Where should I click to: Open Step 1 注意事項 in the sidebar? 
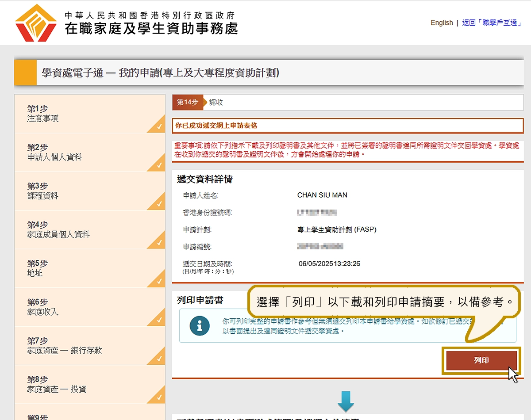[x=43, y=114]
